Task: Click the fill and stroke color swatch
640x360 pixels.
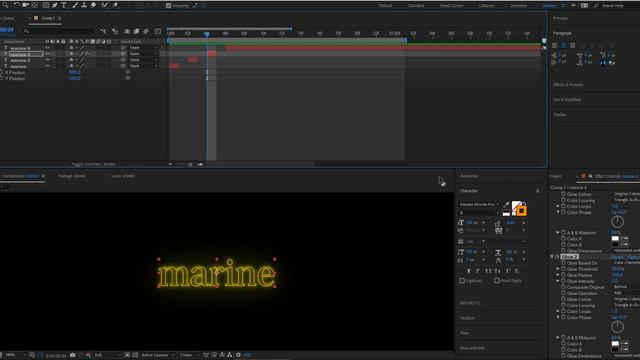Action: pos(519,208)
